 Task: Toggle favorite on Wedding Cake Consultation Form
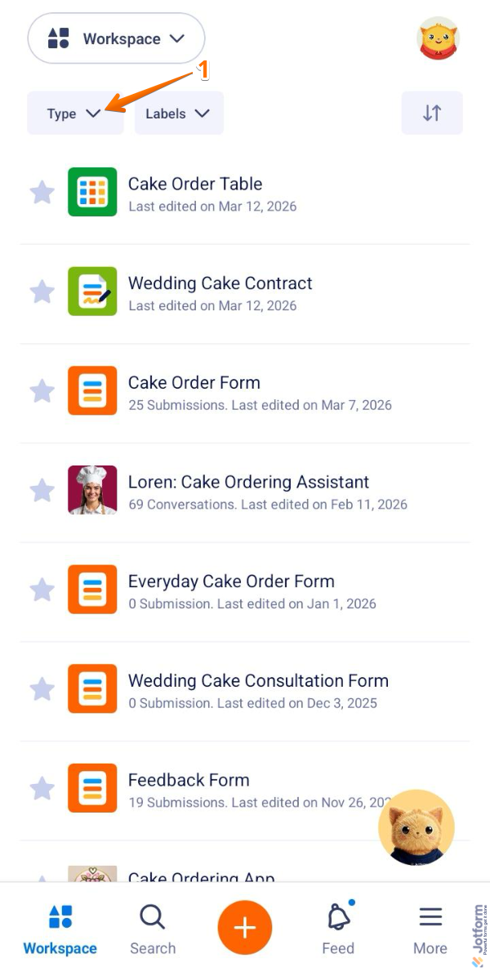point(42,688)
